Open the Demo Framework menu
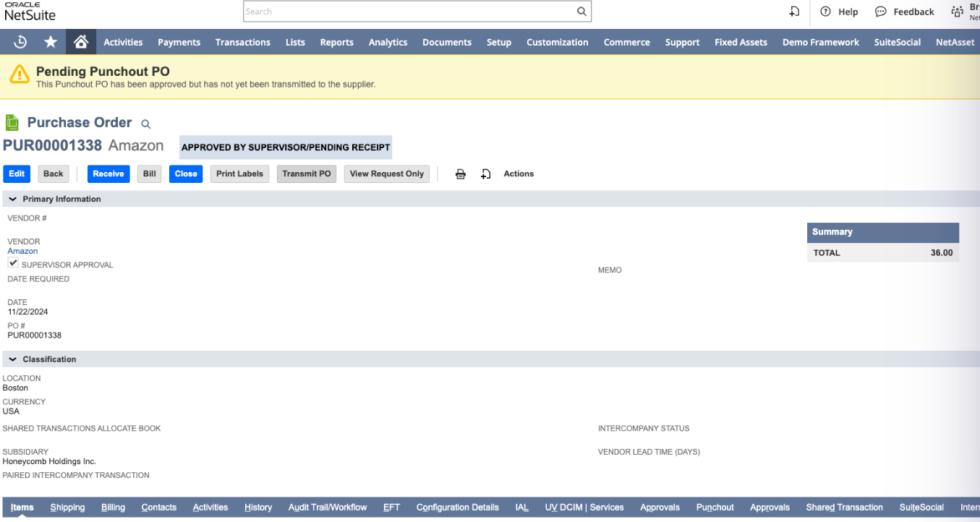The width and height of the screenshot is (980, 522). click(821, 42)
